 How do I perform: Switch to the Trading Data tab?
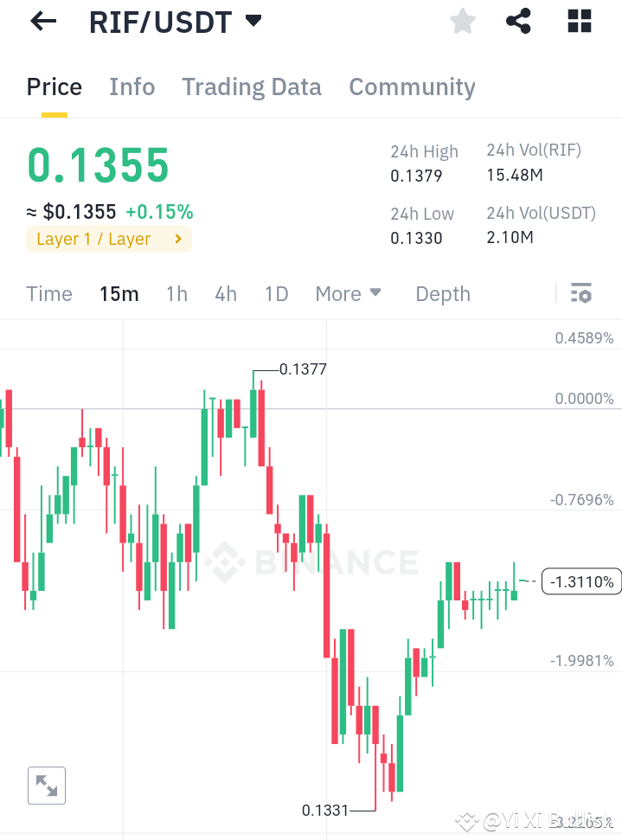click(251, 87)
